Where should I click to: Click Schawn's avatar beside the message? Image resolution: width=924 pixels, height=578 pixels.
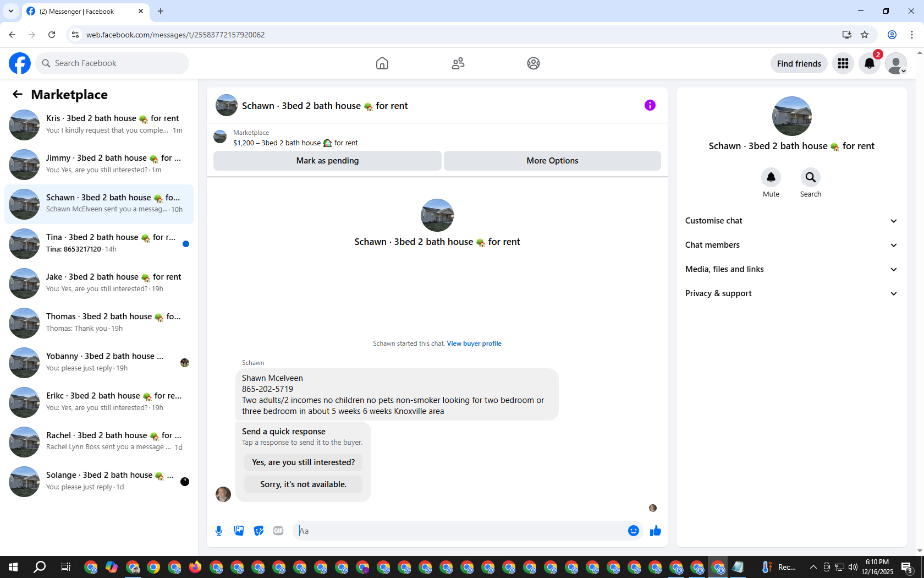pyautogui.click(x=223, y=494)
